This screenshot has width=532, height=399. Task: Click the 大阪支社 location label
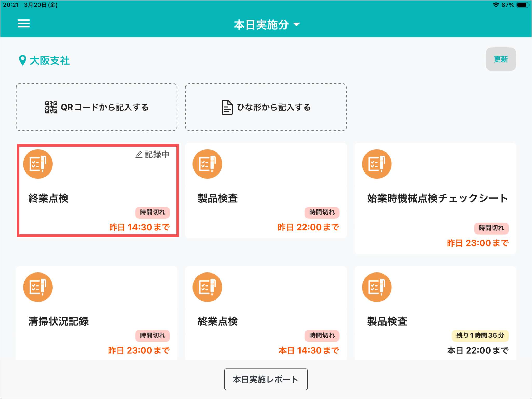pyautogui.click(x=50, y=61)
